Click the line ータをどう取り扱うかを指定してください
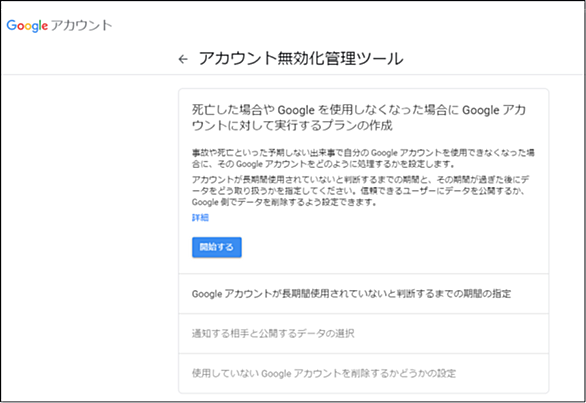The width and height of the screenshot is (586, 403). (x=358, y=191)
